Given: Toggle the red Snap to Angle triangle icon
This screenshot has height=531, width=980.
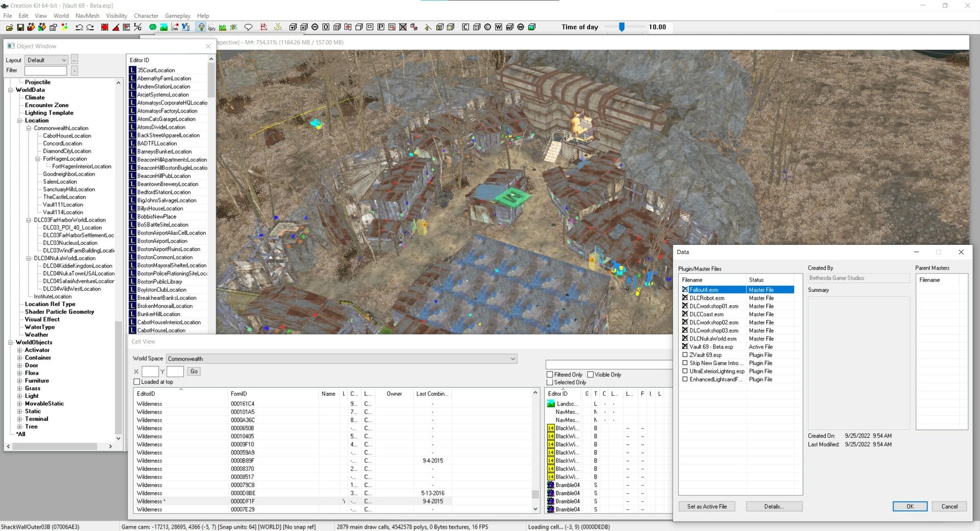Looking at the screenshot, I should 116,27.
